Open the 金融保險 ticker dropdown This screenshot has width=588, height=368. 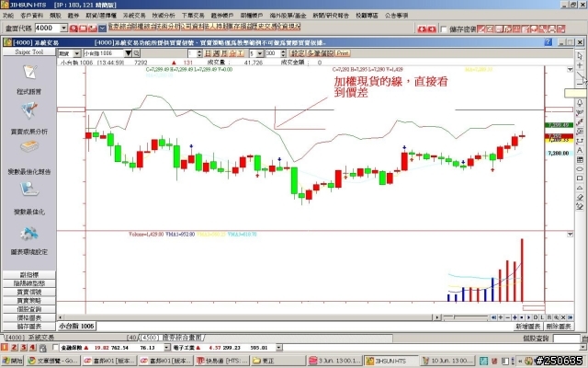pyautogui.click(x=167, y=348)
